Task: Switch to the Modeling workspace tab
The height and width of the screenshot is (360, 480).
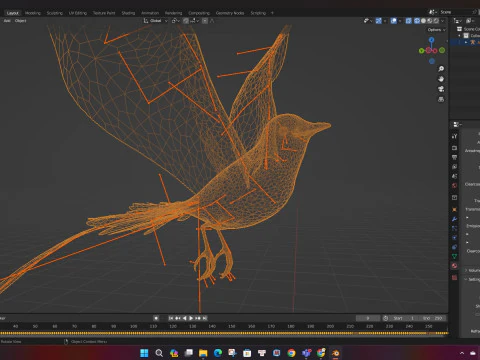Action: 33,13
